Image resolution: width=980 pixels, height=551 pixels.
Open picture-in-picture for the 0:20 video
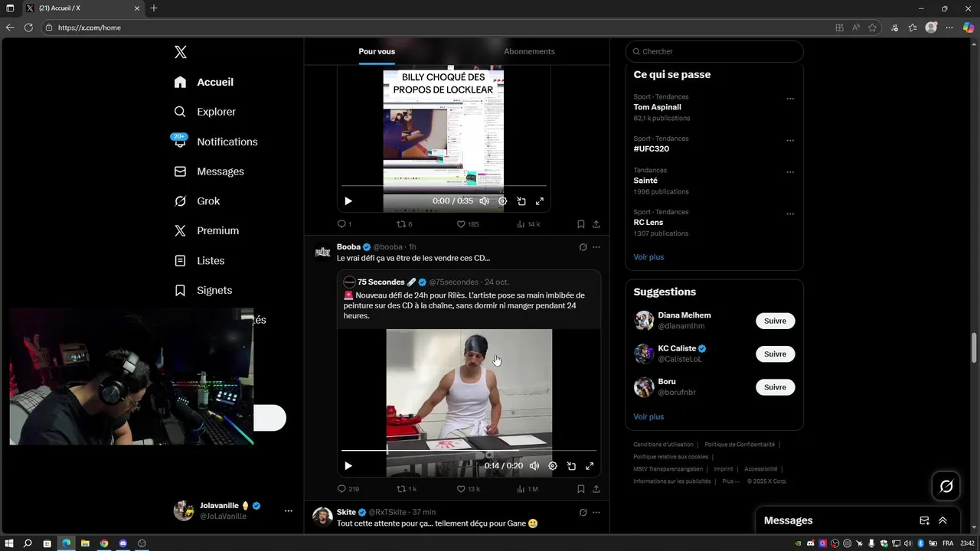(571, 466)
